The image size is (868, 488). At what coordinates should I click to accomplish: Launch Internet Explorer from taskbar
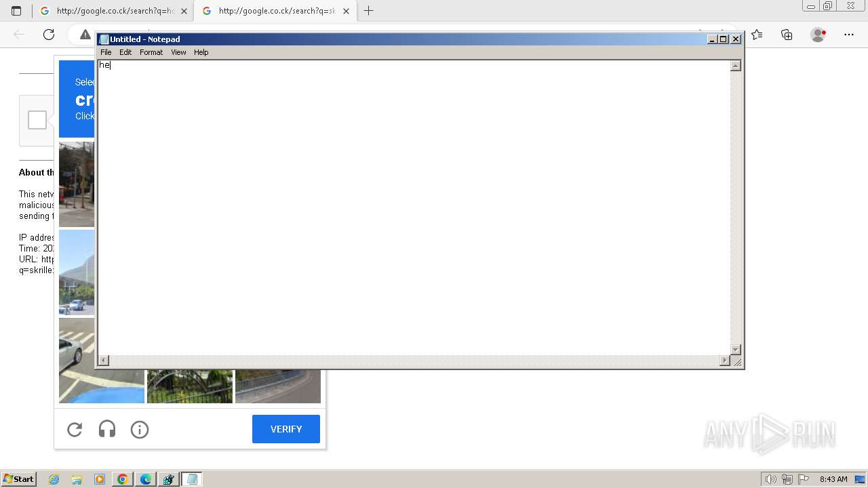pyautogui.click(x=54, y=479)
